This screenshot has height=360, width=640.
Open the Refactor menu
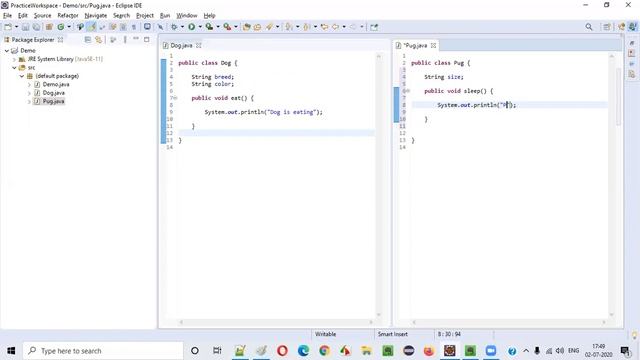[x=68, y=16]
